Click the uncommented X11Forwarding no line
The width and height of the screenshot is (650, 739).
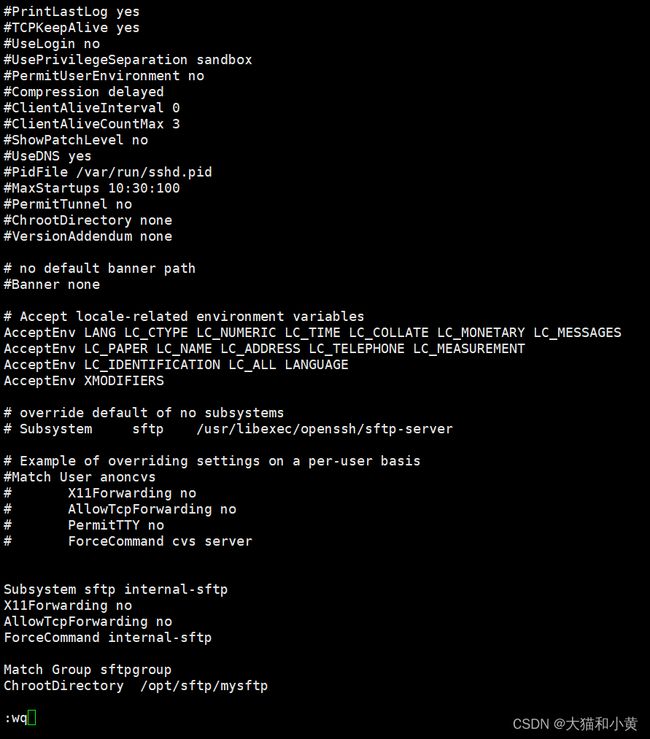[68, 606]
